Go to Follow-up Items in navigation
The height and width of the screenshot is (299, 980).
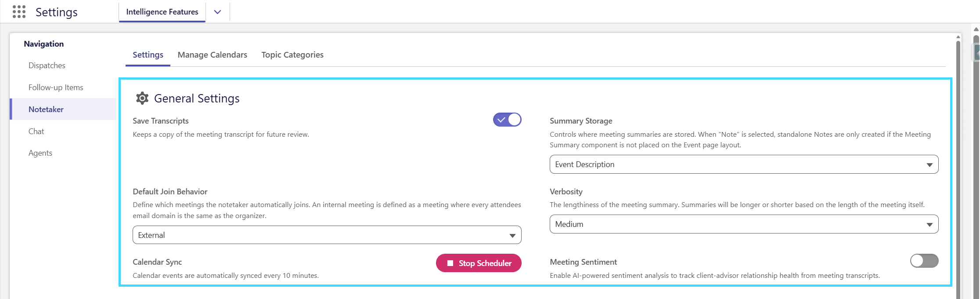click(x=56, y=88)
